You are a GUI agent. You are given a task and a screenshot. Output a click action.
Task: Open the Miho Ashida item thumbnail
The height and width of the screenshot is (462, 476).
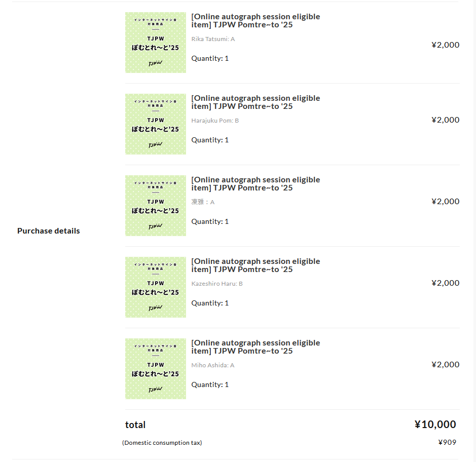coord(156,369)
